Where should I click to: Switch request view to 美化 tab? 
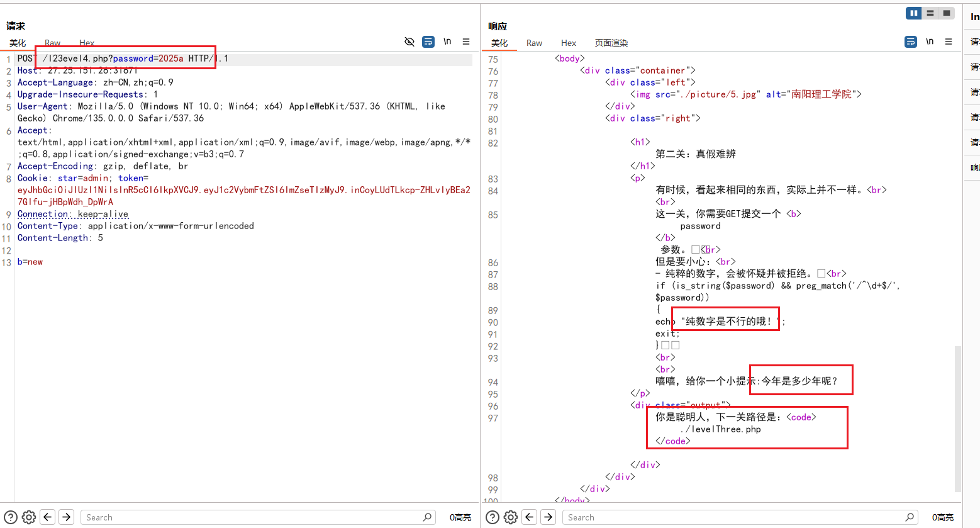click(x=18, y=43)
